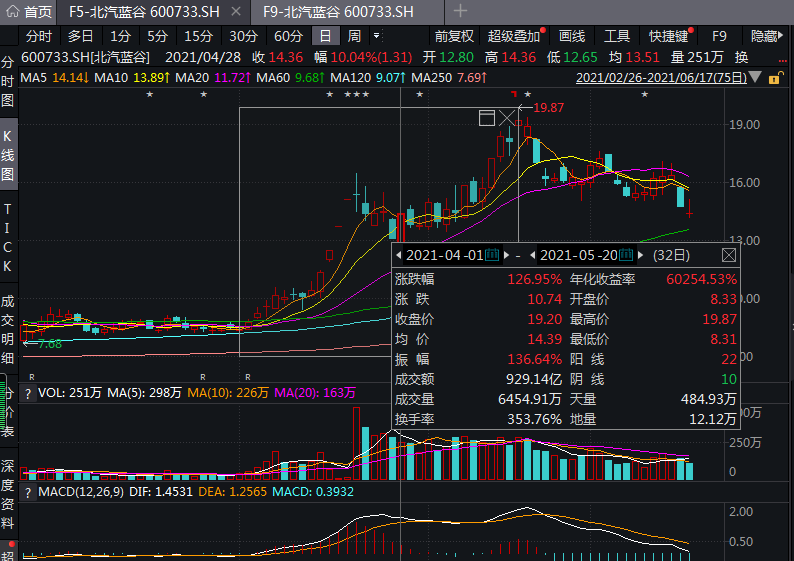Step end date 2021-05-20 forward
The height and width of the screenshot is (561, 794).
tap(640, 255)
